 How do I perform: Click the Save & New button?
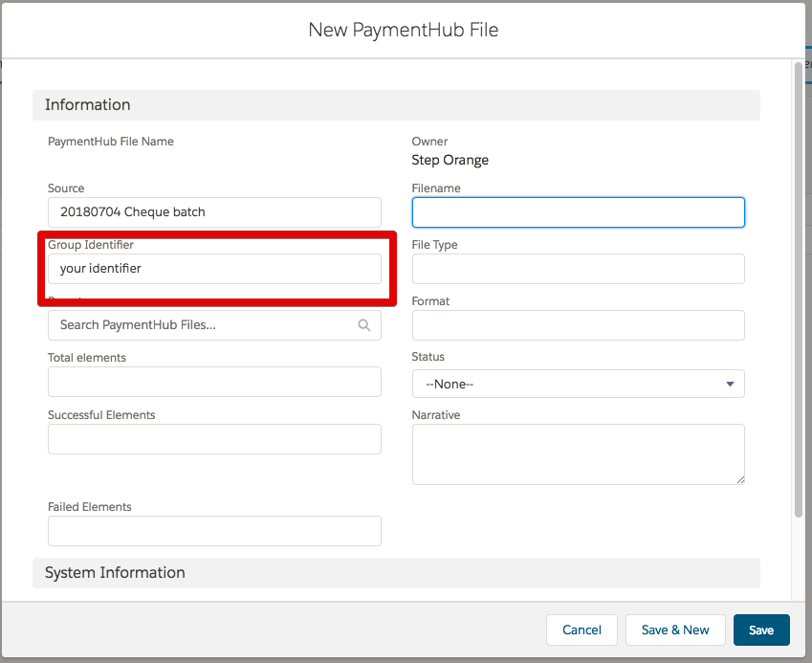point(675,630)
